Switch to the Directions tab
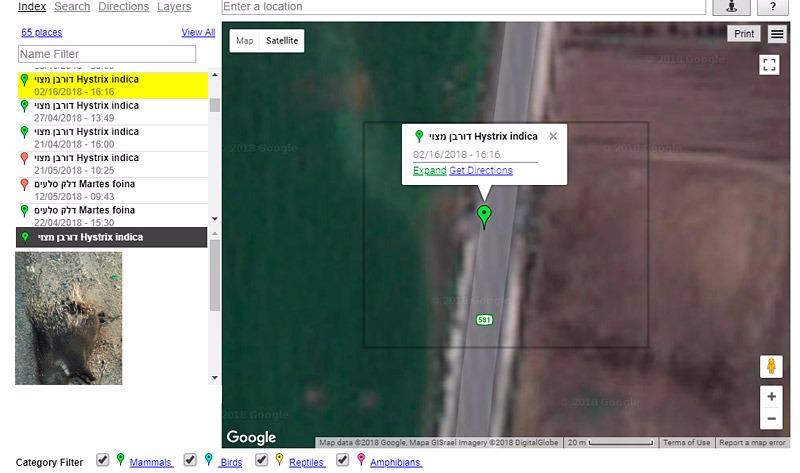Viewport: 800px width, 473px height. (x=124, y=7)
